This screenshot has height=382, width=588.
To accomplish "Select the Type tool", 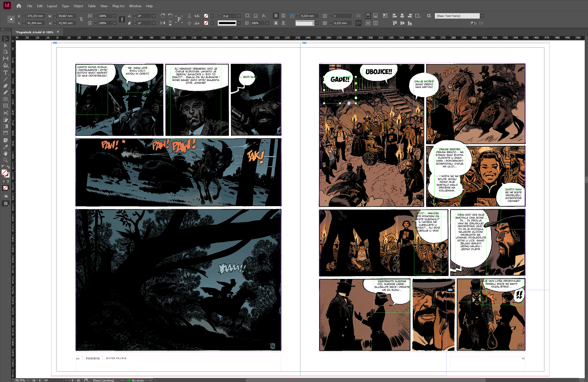I will (6, 73).
